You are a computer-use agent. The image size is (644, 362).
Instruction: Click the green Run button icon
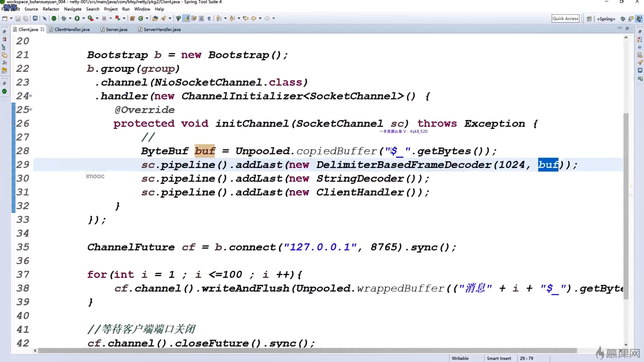pyautogui.click(x=77, y=18)
